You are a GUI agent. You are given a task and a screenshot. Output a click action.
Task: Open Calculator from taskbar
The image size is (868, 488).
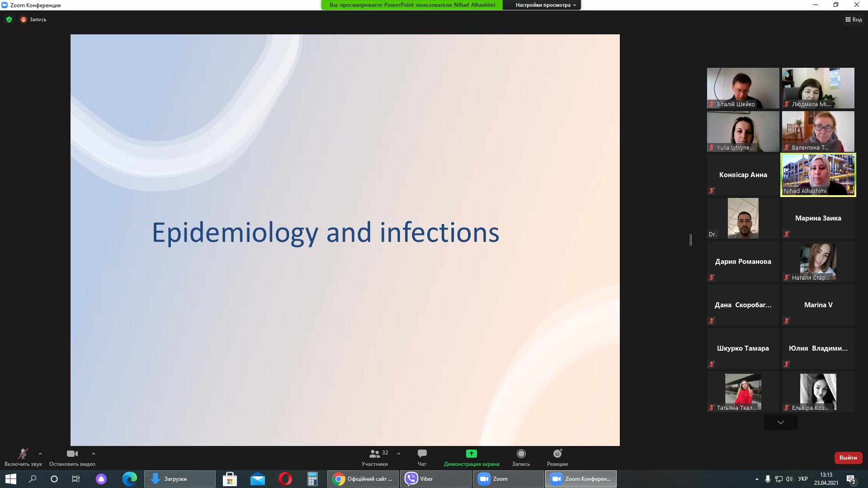tap(312, 479)
